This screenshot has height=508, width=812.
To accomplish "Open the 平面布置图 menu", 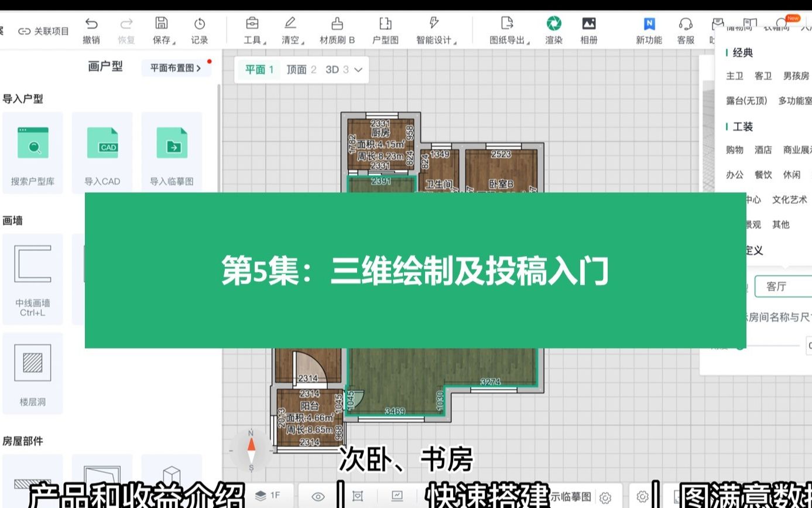I will [x=176, y=68].
